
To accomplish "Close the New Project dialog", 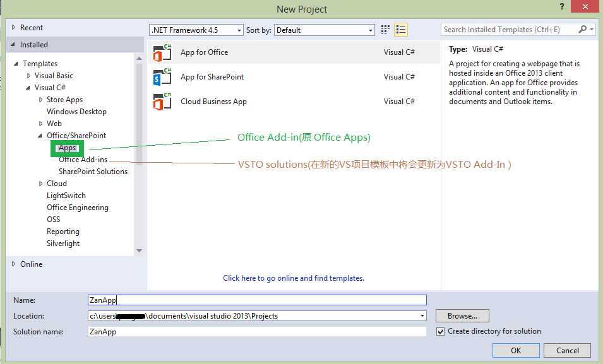I will (585, 6).
